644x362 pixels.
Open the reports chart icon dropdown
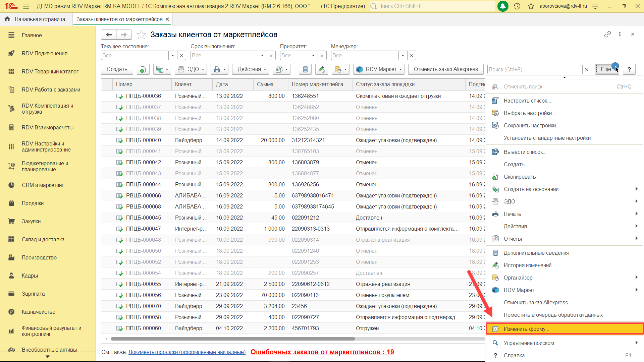click(281, 69)
